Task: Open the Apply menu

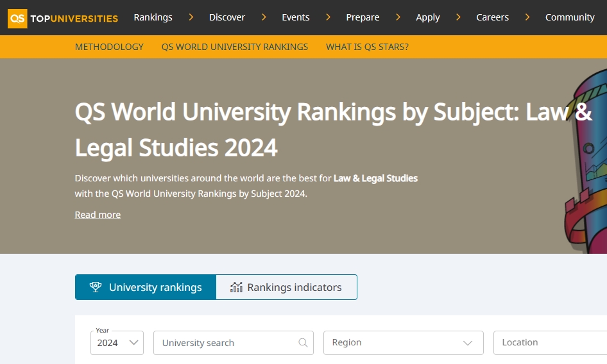Action: point(427,17)
